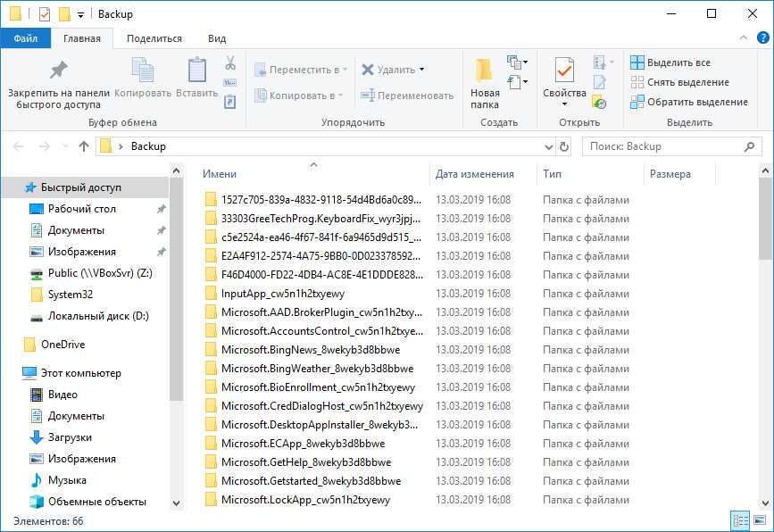Sort by the Дата изменения column header
Screen dimensions: 774x532
coord(475,174)
